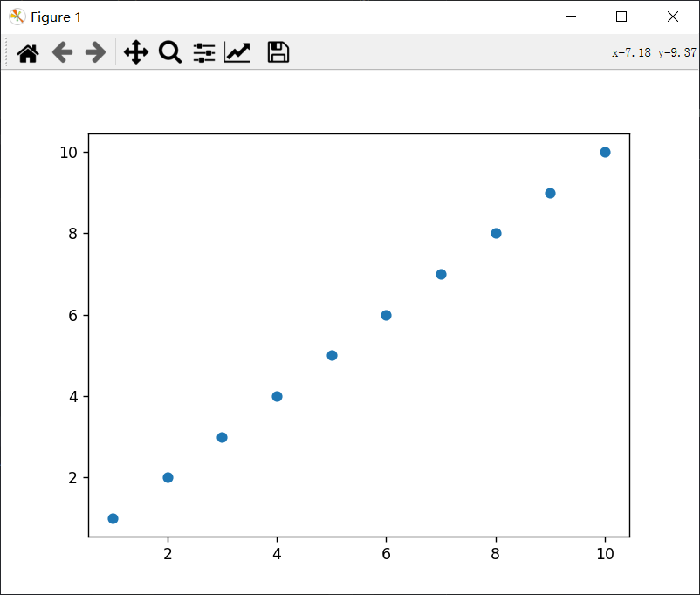Save the figure with the floppy disk icon

(x=278, y=52)
